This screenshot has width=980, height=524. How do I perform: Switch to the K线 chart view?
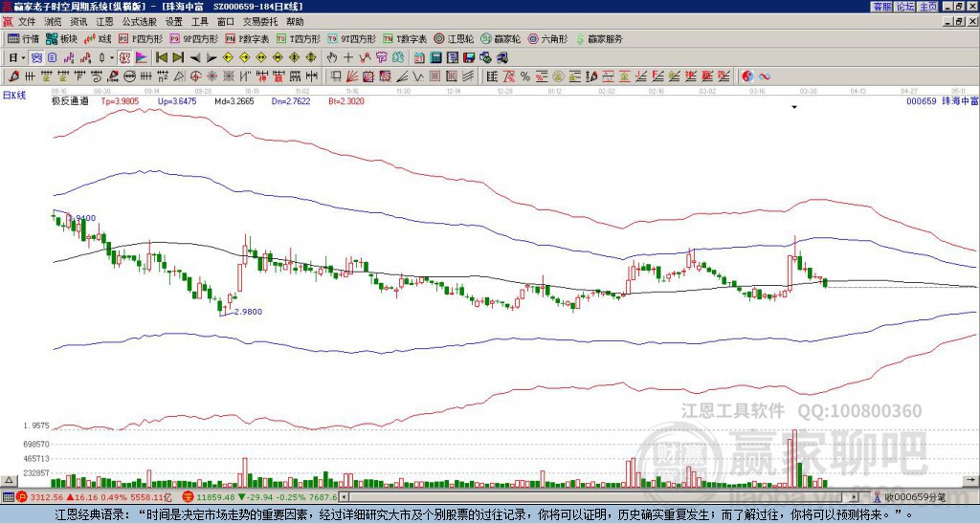(x=98, y=38)
